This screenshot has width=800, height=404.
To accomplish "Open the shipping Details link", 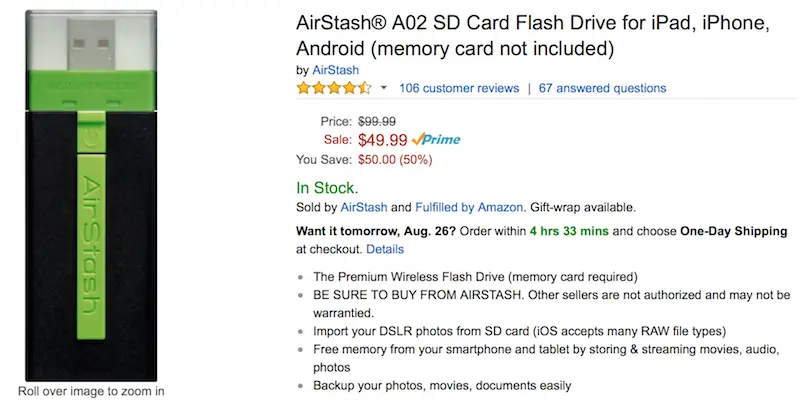I will (x=385, y=249).
